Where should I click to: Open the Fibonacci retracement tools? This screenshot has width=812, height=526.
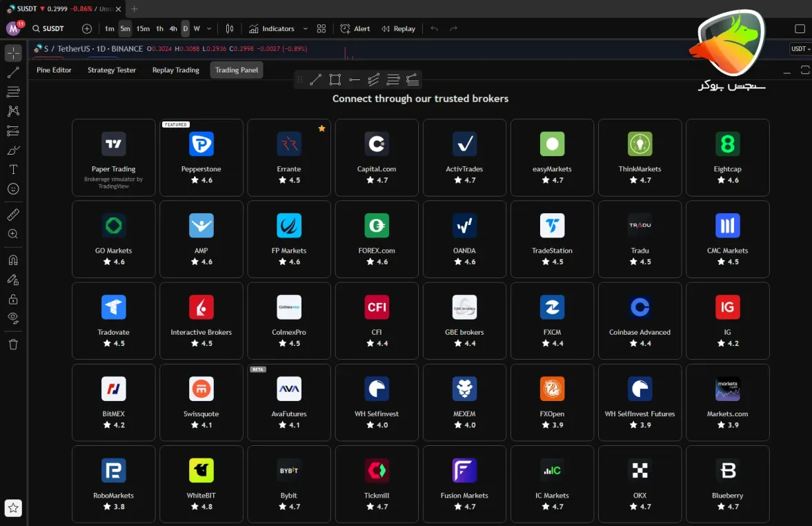point(14,92)
